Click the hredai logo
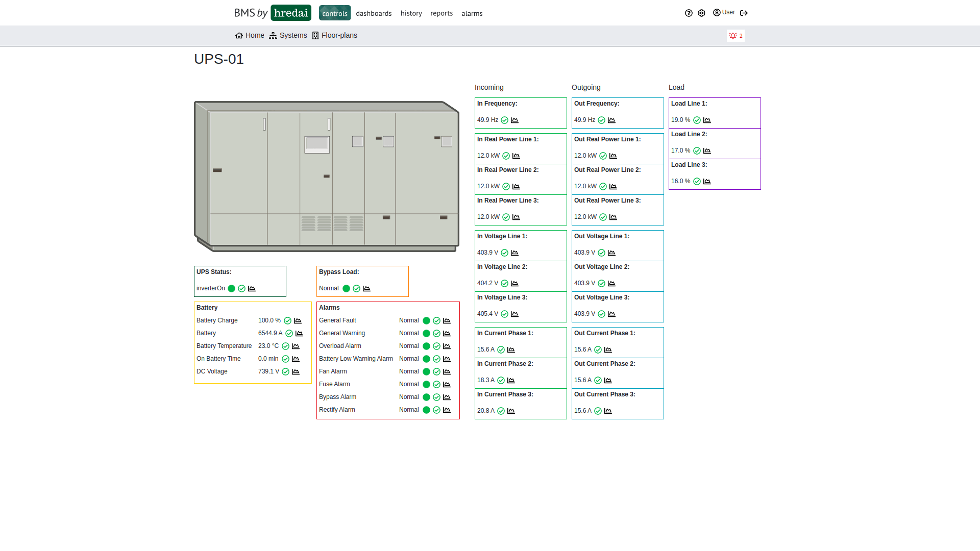The image size is (980, 551). (x=291, y=13)
